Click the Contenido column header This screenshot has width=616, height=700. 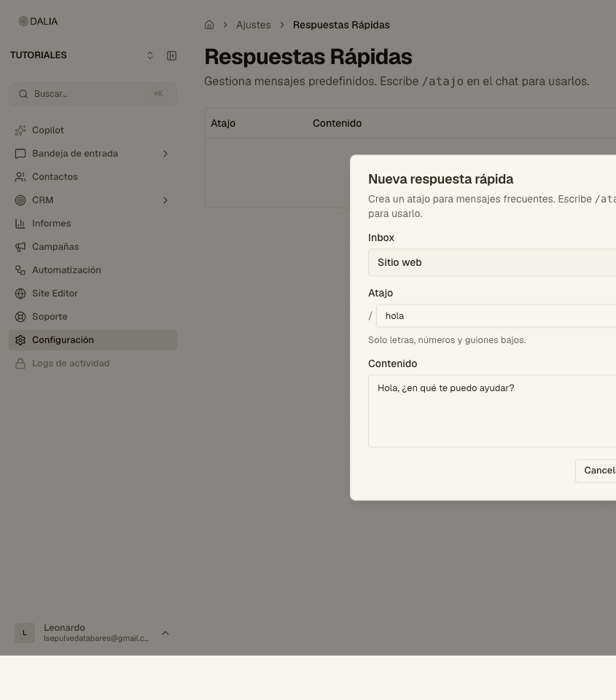[x=338, y=123]
